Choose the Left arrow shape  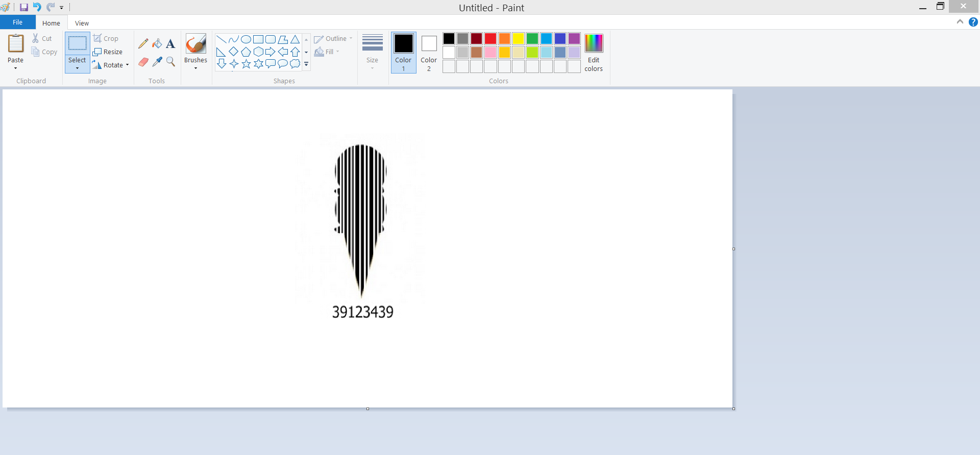tap(283, 52)
